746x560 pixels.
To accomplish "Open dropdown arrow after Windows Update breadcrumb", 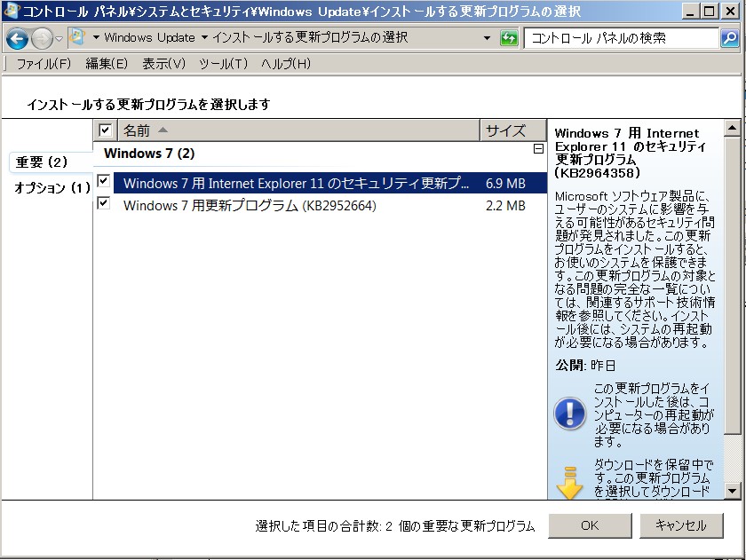I will pyautogui.click(x=204, y=37).
